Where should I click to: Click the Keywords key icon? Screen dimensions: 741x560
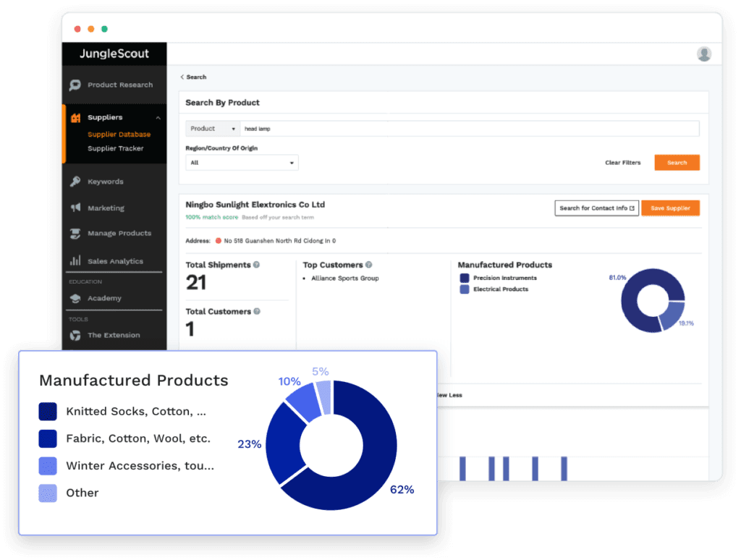coord(75,182)
